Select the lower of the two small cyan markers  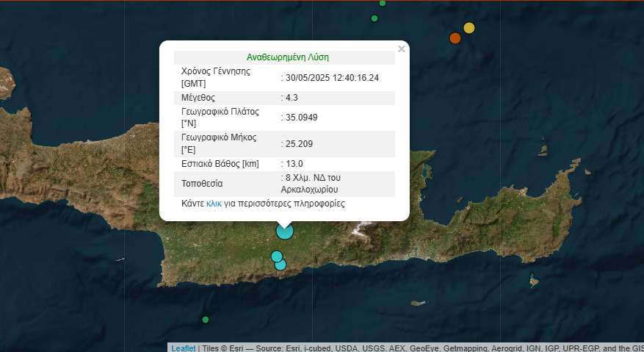point(281,265)
